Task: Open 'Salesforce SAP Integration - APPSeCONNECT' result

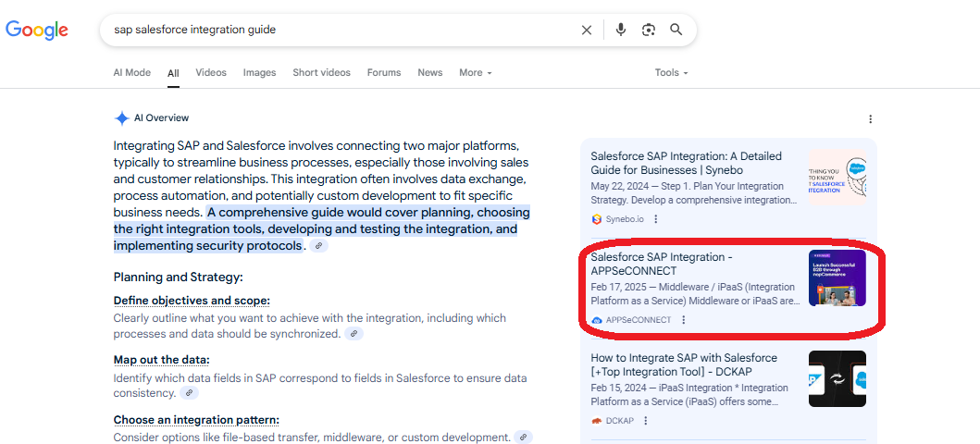Action: [662, 265]
